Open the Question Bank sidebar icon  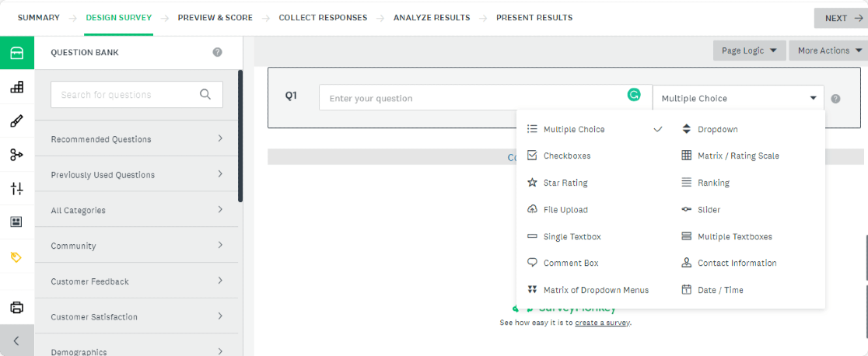coord(16,53)
